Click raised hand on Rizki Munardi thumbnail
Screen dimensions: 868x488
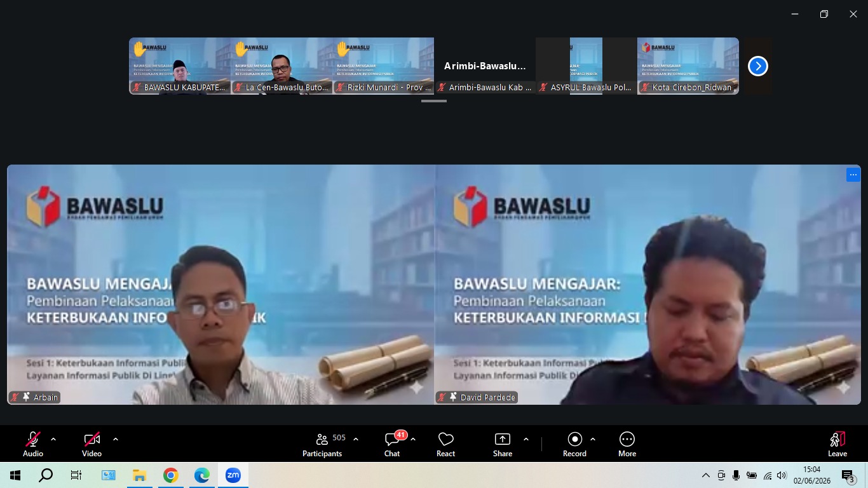tap(342, 48)
